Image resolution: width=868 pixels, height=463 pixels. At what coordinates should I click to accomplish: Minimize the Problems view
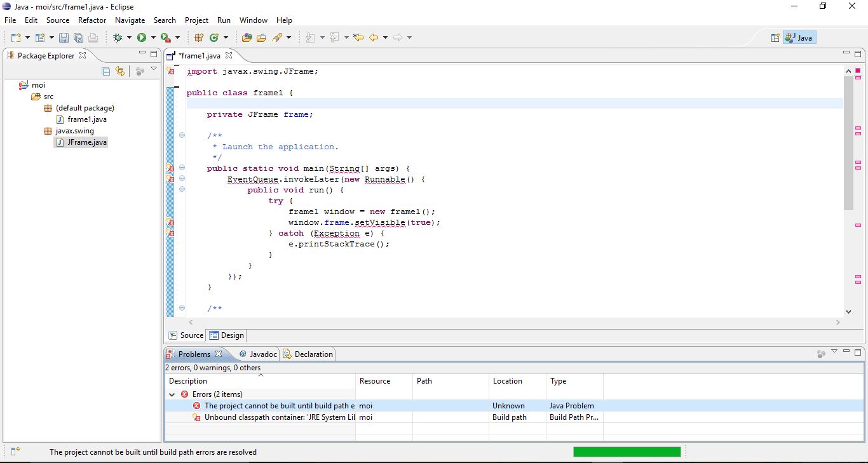[x=846, y=350]
